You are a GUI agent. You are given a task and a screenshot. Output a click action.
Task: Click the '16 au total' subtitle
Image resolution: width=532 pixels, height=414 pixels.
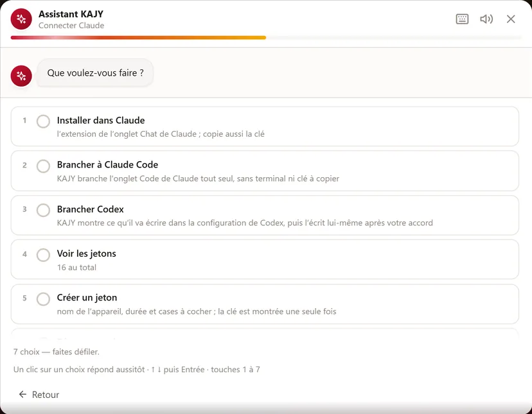(76, 268)
